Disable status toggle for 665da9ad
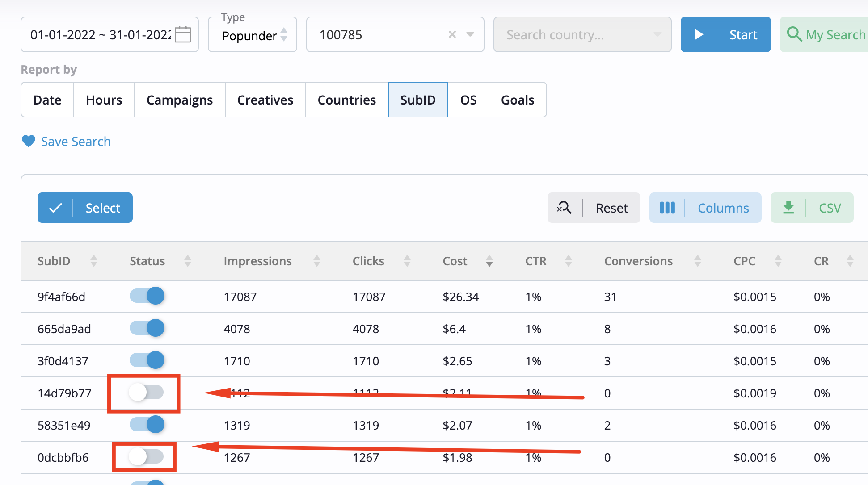The height and width of the screenshot is (485, 868). (x=147, y=328)
